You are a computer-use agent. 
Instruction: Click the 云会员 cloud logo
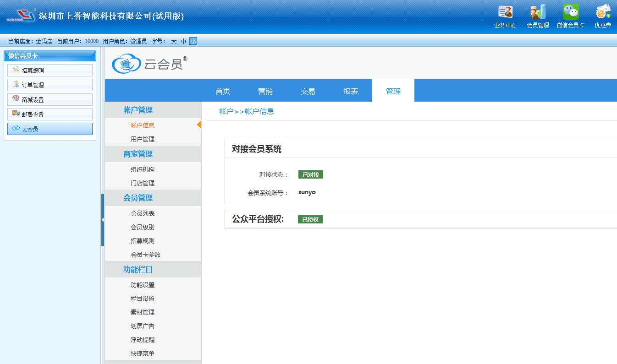[x=149, y=64]
